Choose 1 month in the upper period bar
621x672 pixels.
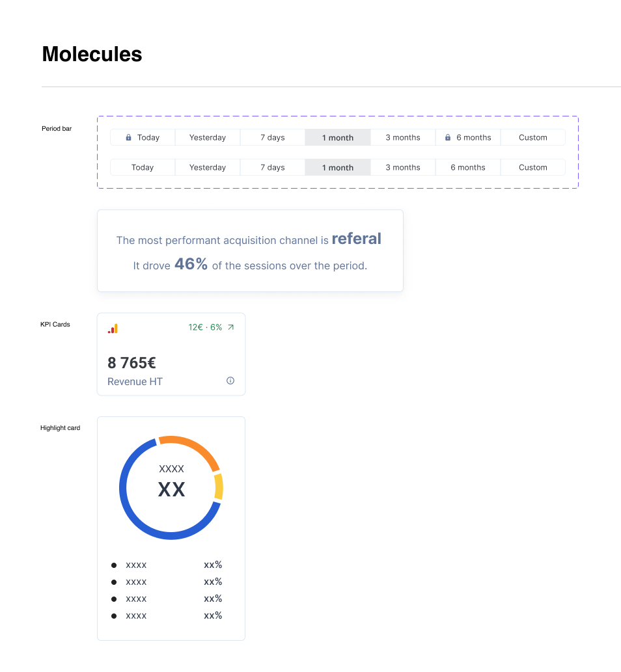(338, 138)
